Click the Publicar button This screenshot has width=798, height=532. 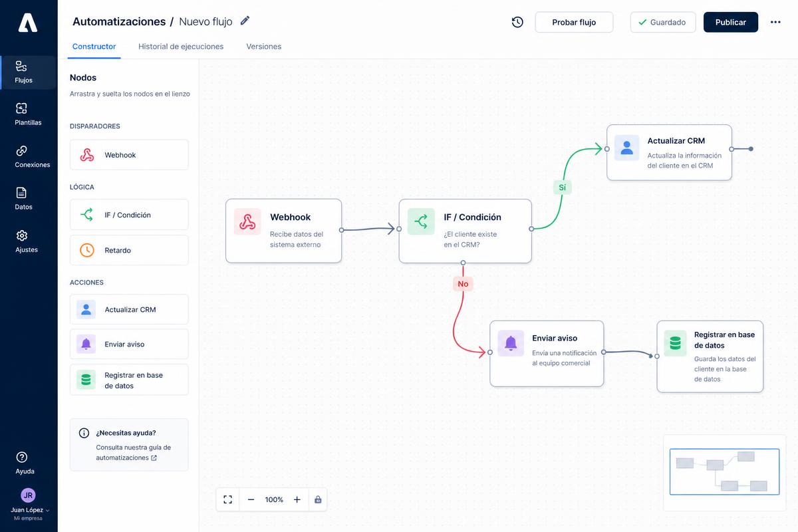pos(731,22)
